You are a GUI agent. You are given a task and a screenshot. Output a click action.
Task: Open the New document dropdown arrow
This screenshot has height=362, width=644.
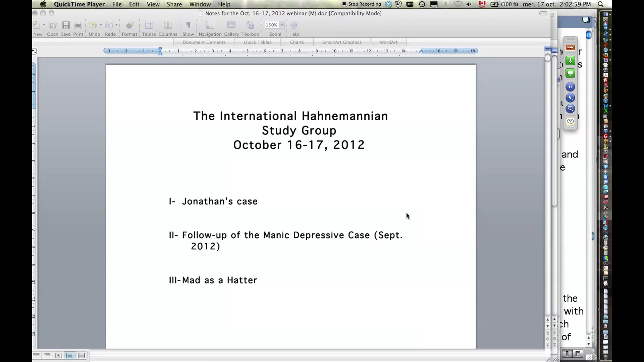coord(43,24)
